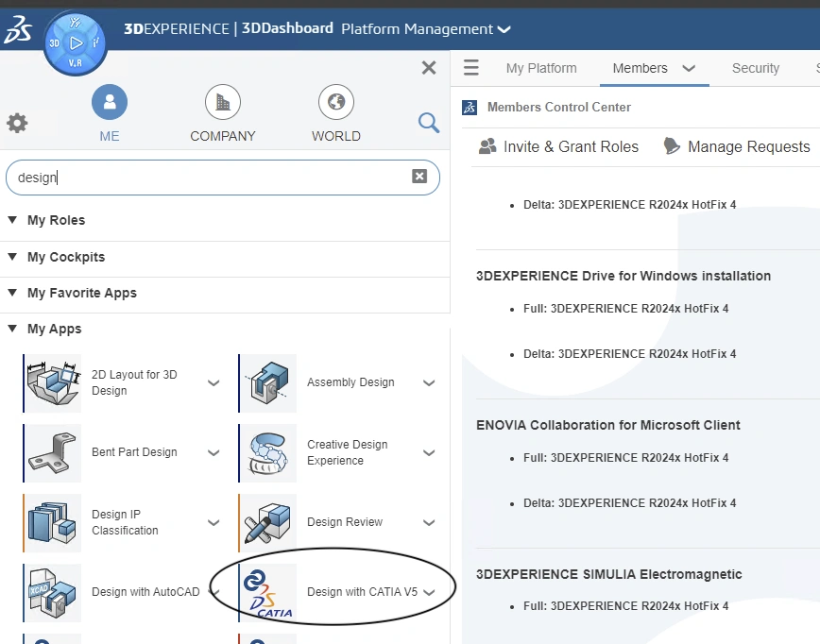Switch to My Platform tab
Screen dimensions: 820x644
(541, 68)
